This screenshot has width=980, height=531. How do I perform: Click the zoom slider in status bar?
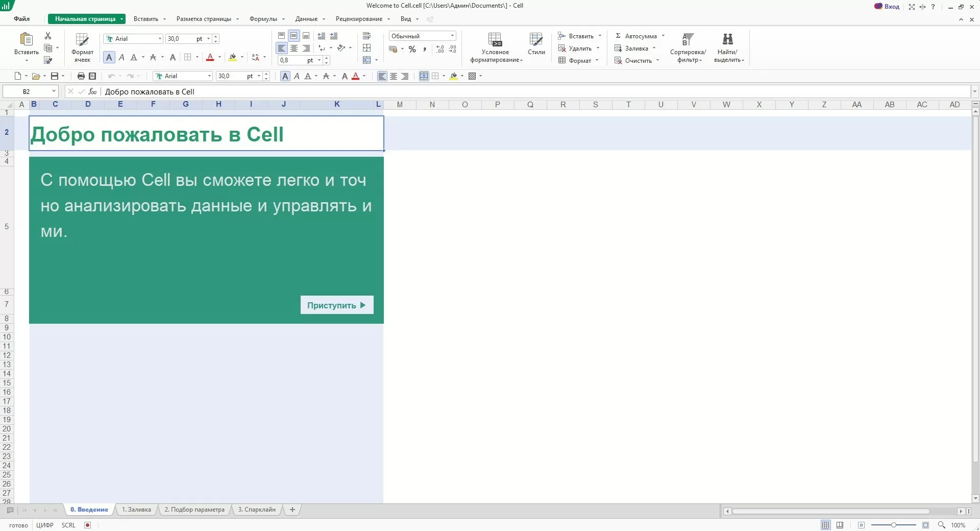tap(893, 525)
